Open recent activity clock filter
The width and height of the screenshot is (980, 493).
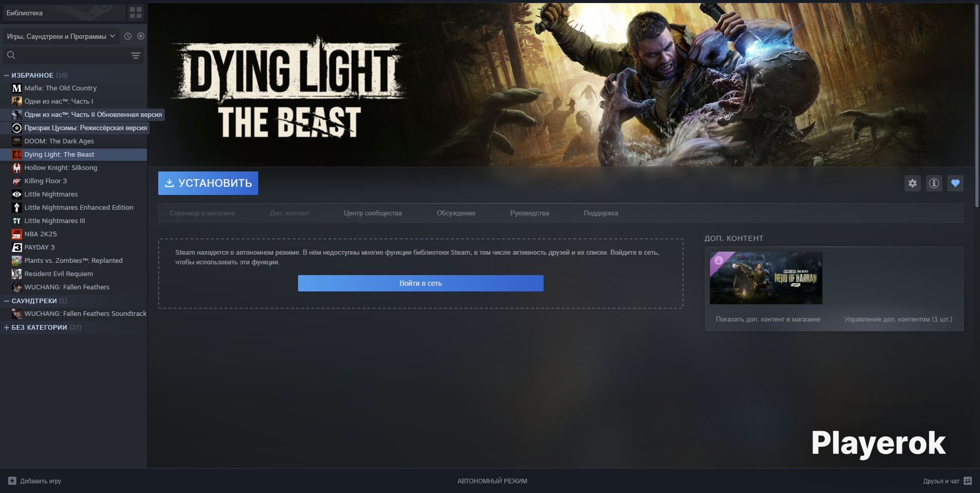[128, 36]
